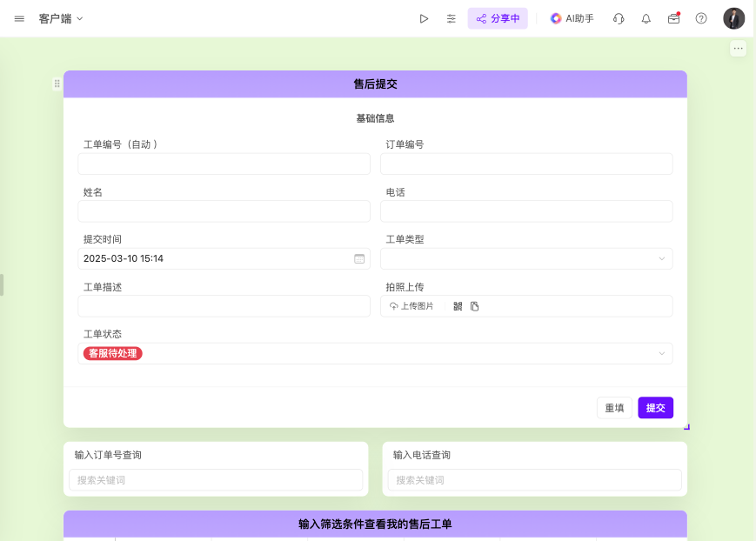Open the AI助手 assistant
Screen dimensions: 756x541
(x=572, y=17)
